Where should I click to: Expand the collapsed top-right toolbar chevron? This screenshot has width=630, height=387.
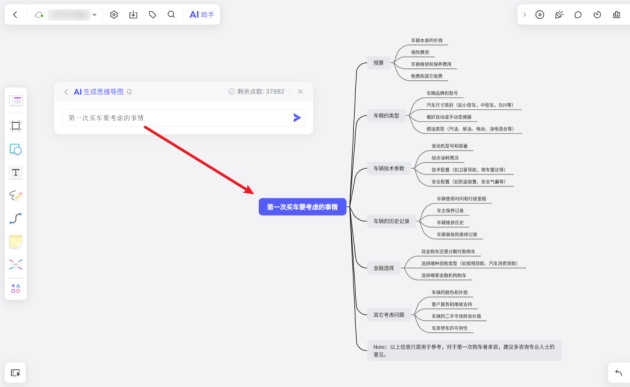pos(524,14)
